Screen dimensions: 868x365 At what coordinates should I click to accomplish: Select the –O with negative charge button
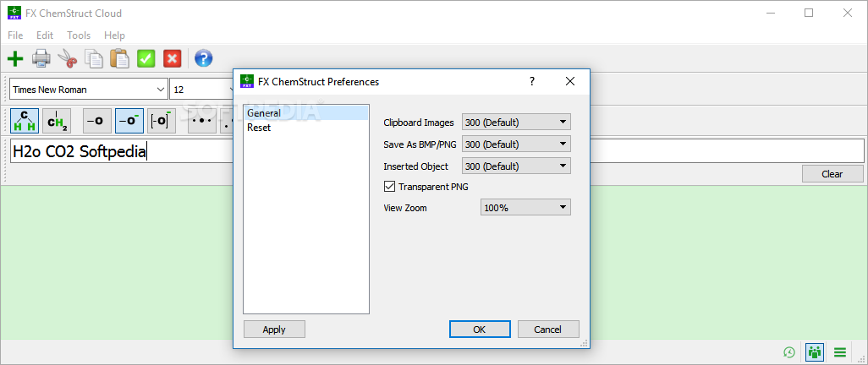click(129, 121)
